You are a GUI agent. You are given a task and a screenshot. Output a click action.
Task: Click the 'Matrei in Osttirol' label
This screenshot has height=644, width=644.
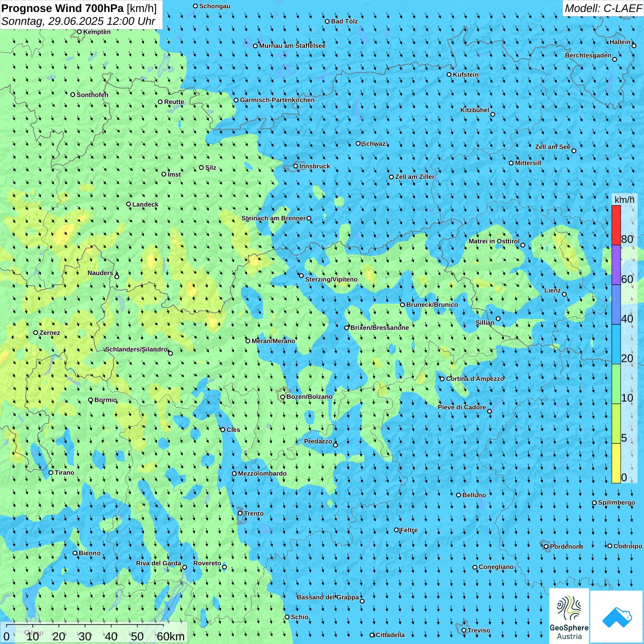coord(494,241)
